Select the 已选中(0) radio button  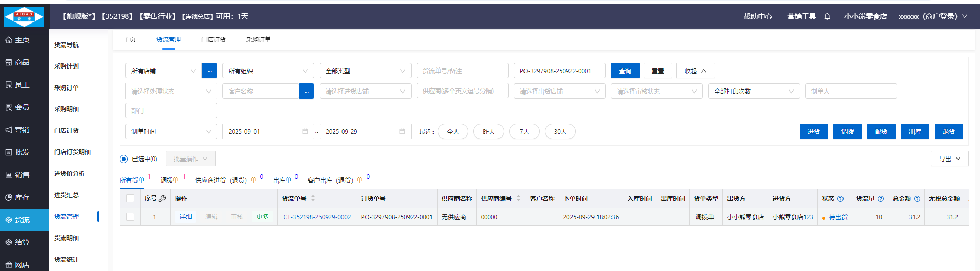124,159
